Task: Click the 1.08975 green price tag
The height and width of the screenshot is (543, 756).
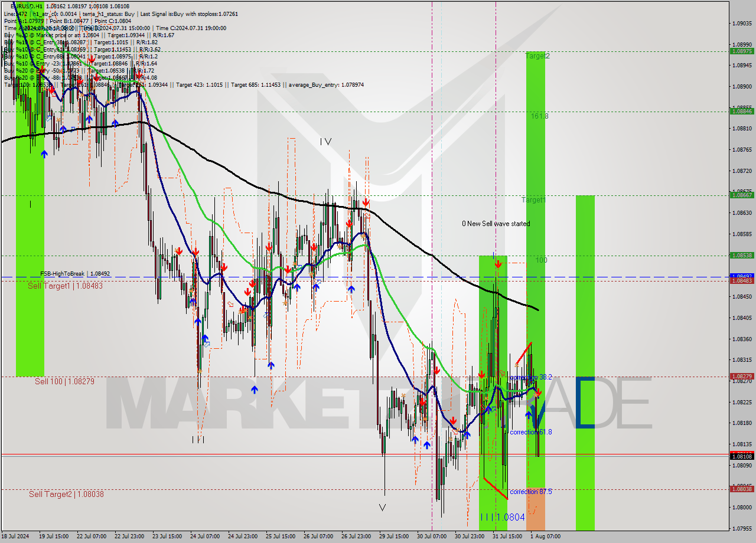Action: [x=742, y=51]
